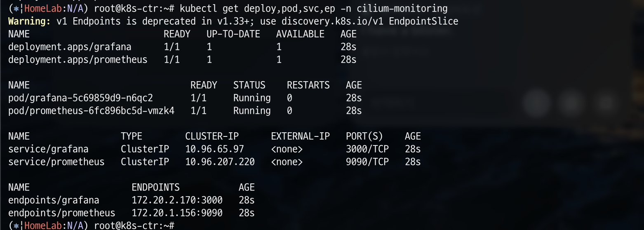Click the bottom 'root@k8s-ctr:~#' prompt
Viewport: 644px width, 230px height.
pyautogui.click(x=134, y=225)
